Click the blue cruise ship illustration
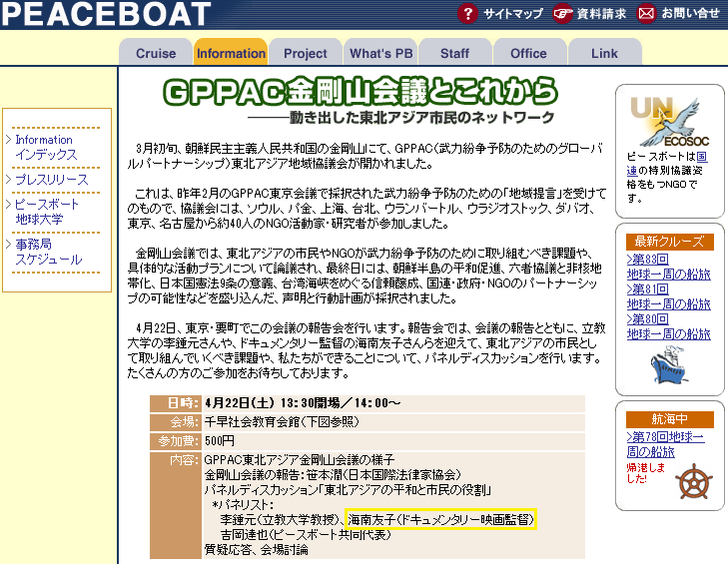Image resolution: width=728 pixels, height=564 pixels. point(669,364)
